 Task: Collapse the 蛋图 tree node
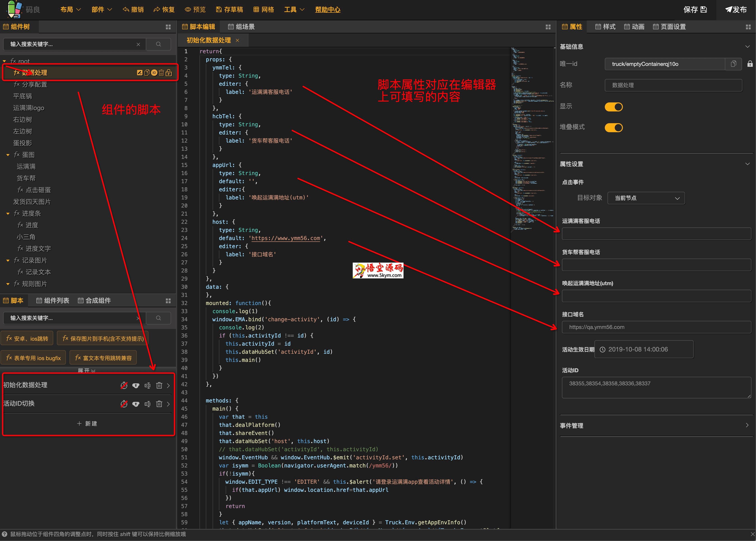click(8, 155)
